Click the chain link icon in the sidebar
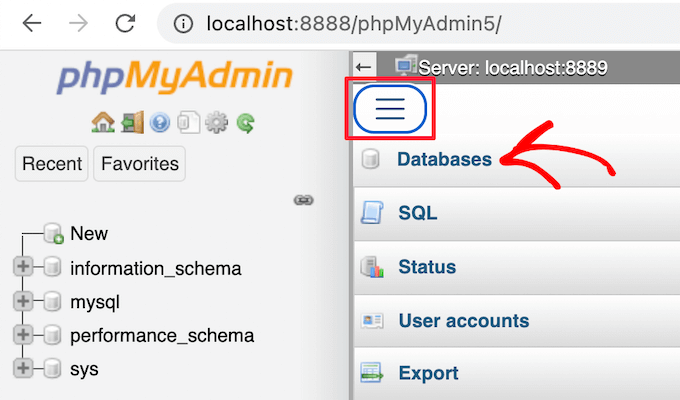The image size is (680, 400). point(304,200)
